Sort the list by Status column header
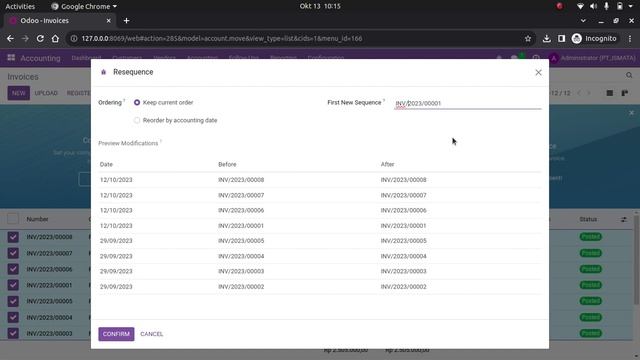640x360 pixels. click(588, 219)
